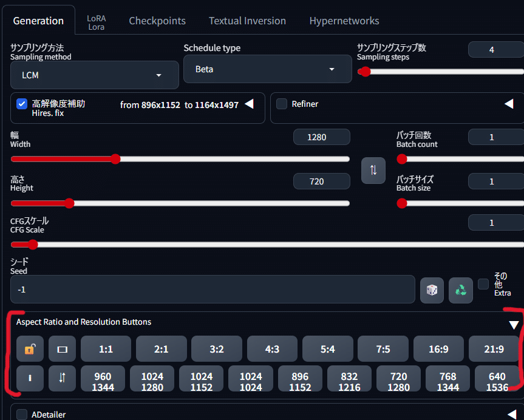Click the dice icon to randomize seed
The height and width of the screenshot is (420, 524).
[x=432, y=290]
